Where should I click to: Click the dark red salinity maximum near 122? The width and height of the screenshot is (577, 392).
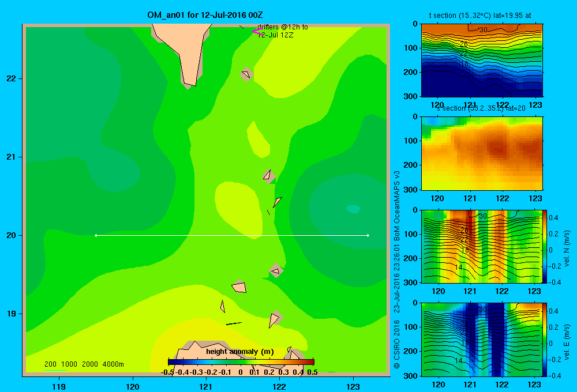coord(499,148)
